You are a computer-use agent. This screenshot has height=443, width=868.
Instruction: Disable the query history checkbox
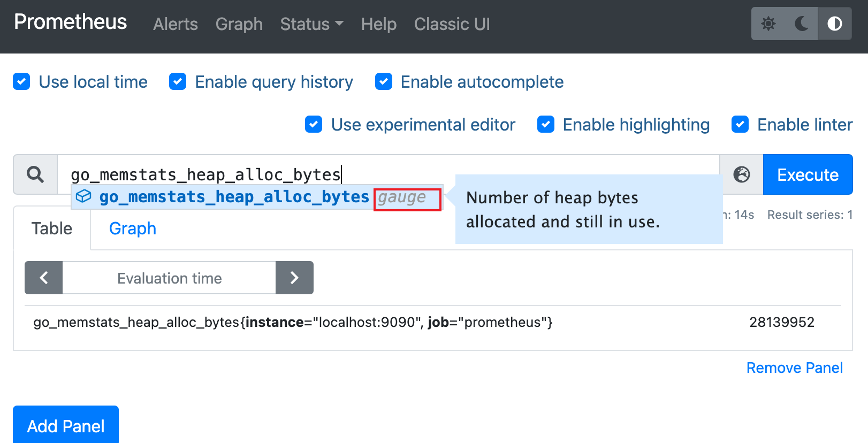(178, 82)
